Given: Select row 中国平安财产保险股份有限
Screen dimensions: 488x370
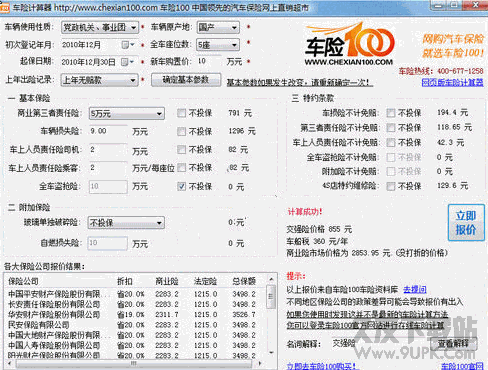Looking at the screenshot, I should [136, 294].
